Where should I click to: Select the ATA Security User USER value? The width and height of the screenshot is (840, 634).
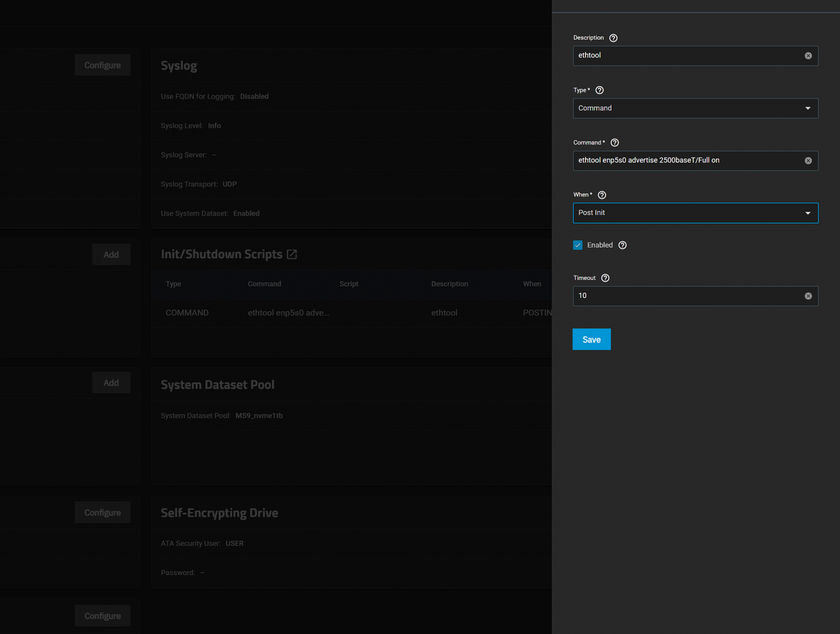coord(234,544)
